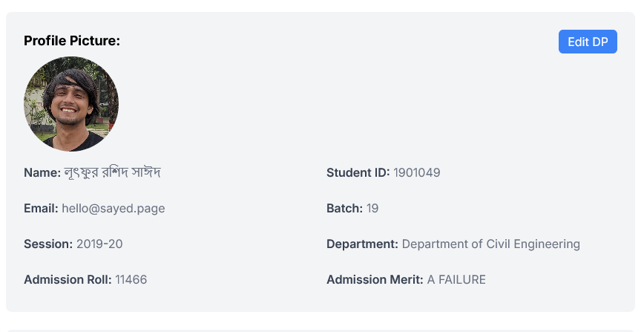Select the student ID number 1901049

(x=417, y=173)
